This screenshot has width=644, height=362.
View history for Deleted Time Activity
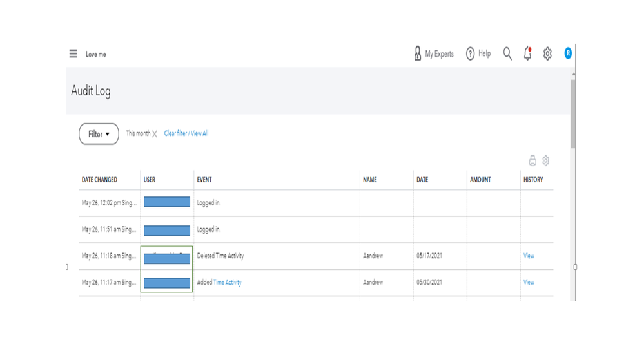click(x=529, y=256)
